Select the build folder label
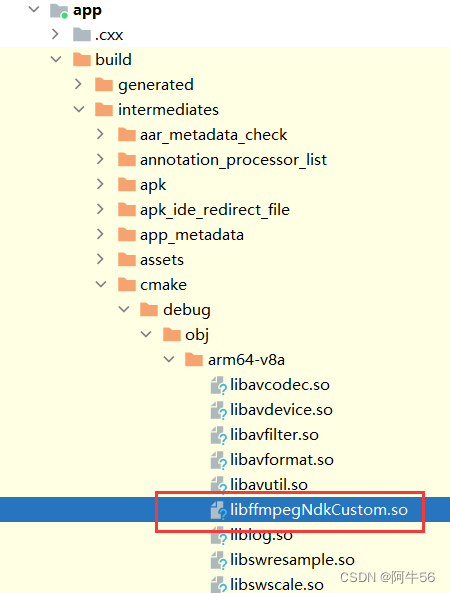Image resolution: width=450 pixels, height=593 pixels. pyautogui.click(x=113, y=59)
